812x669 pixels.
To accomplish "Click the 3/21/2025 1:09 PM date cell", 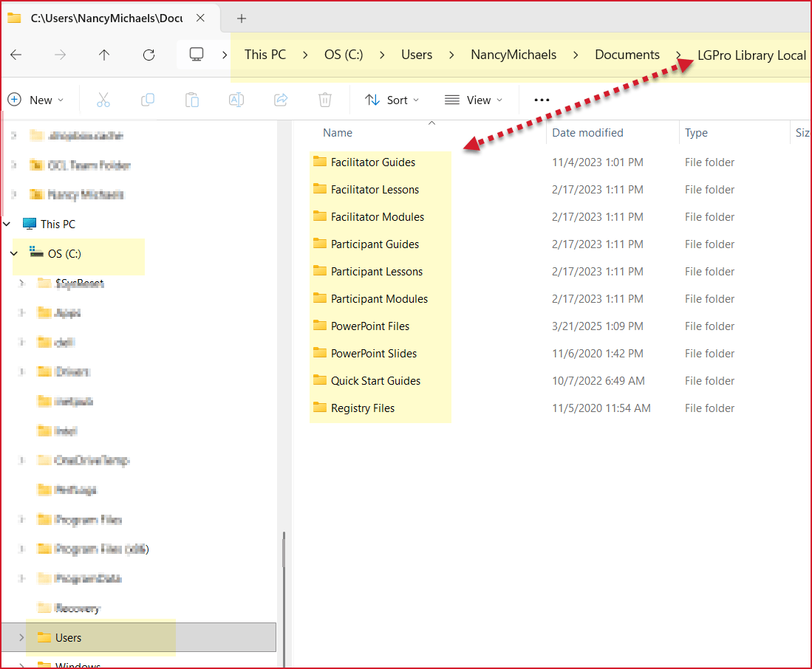I will 598,326.
